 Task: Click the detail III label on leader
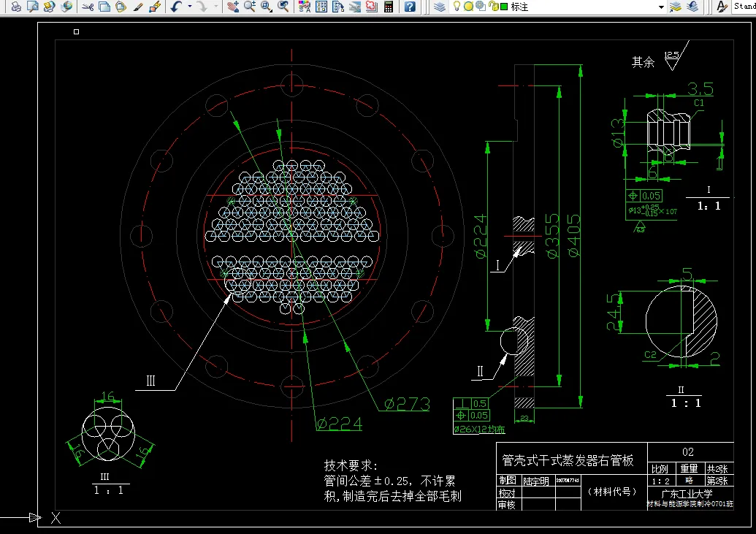click(151, 381)
